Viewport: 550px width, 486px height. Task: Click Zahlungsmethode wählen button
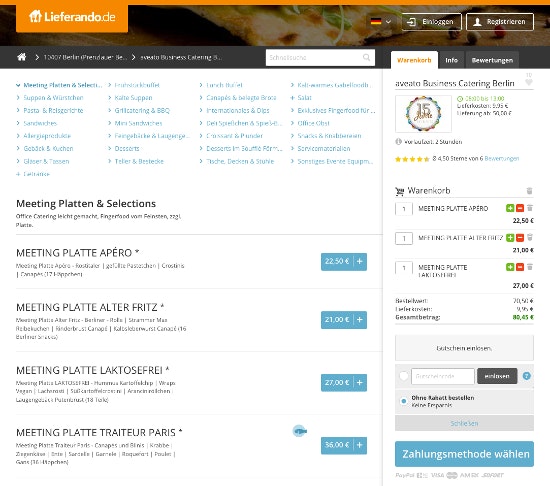464,454
